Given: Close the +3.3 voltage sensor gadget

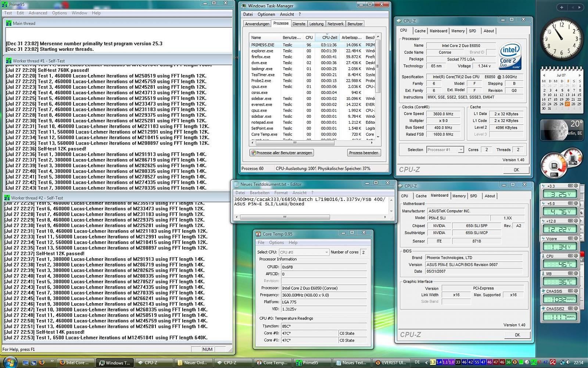Looking at the screenshot, I should (576, 186).
